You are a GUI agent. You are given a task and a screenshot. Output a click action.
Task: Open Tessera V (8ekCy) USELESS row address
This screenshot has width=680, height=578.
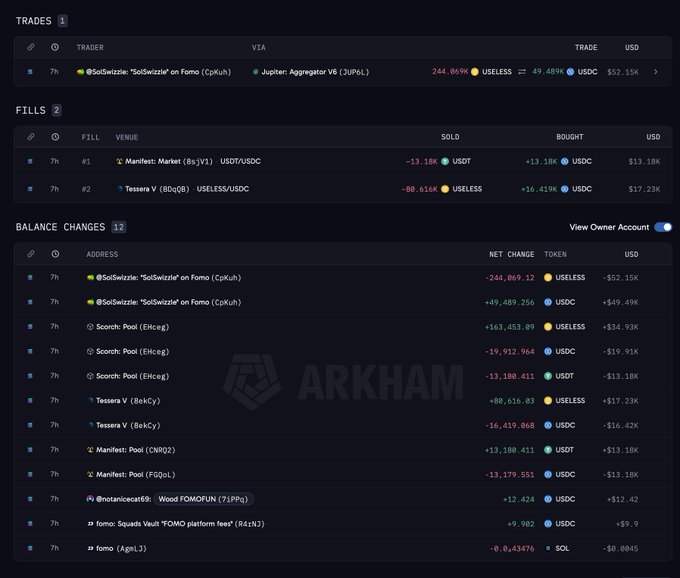click(128, 400)
